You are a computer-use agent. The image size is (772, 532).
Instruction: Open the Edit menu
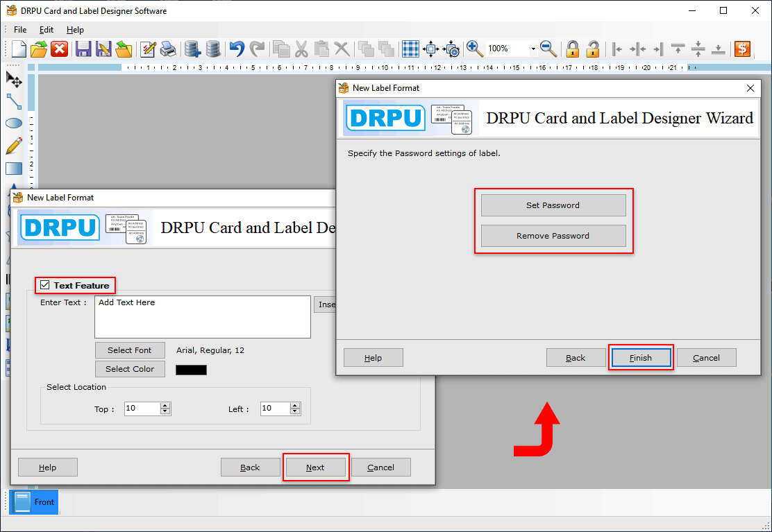[47, 30]
